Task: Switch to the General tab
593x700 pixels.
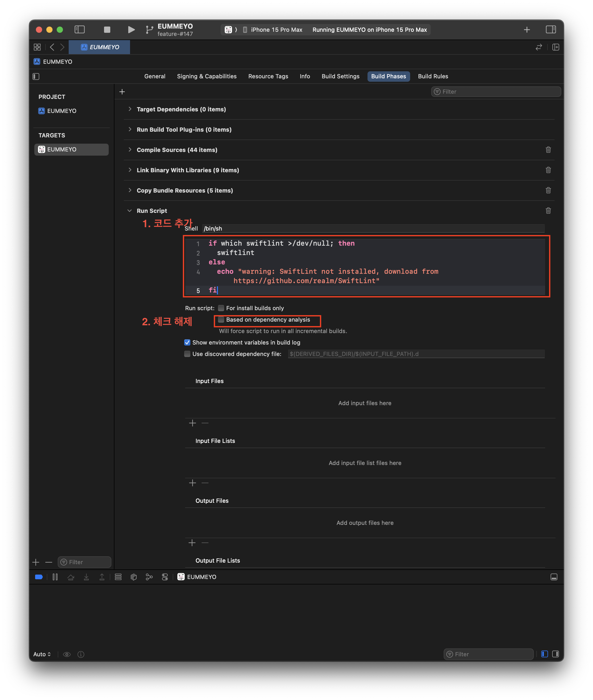Action: pos(155,76)
